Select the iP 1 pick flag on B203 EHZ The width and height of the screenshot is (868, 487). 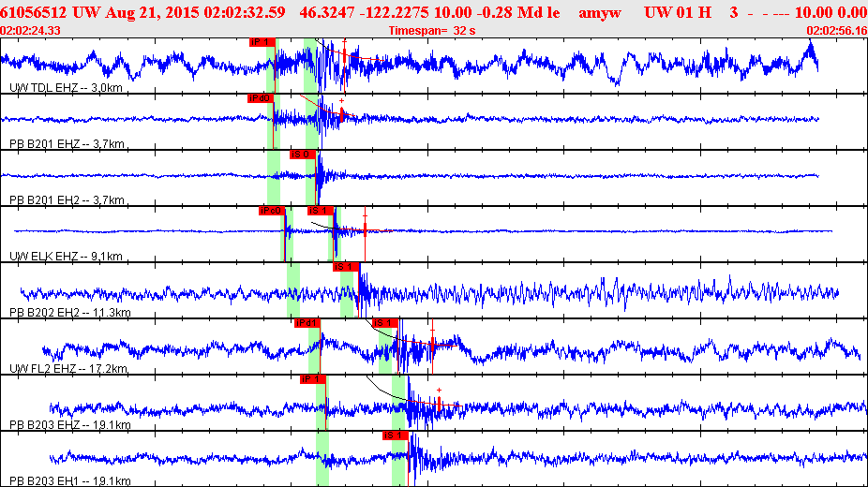pos(313,379)
